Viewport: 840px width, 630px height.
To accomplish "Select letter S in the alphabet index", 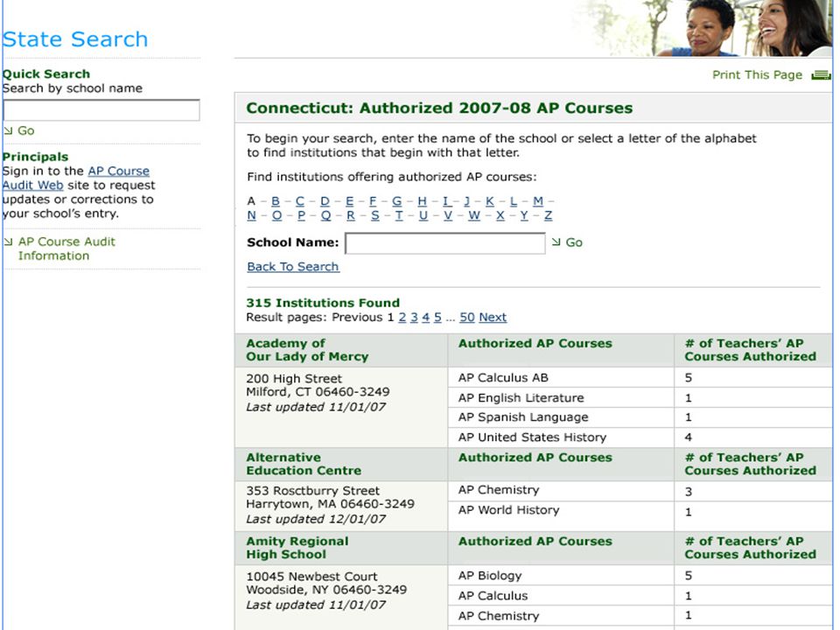I will coord(375,216).
